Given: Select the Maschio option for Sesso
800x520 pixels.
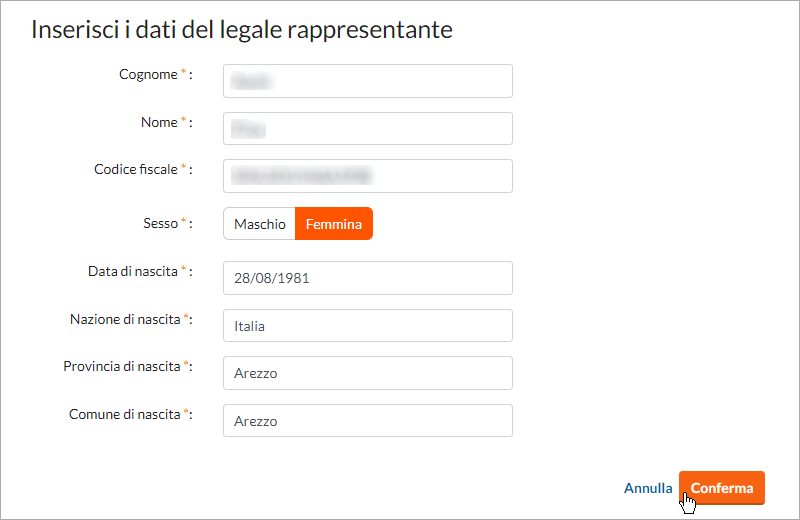Looking at the screenshot, I should (260, 224).
